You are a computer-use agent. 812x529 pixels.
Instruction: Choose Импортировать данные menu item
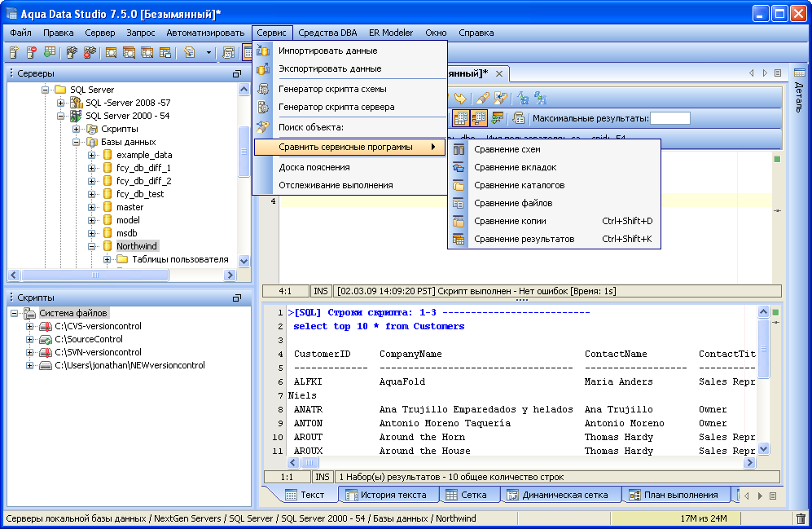coord(350,51)
